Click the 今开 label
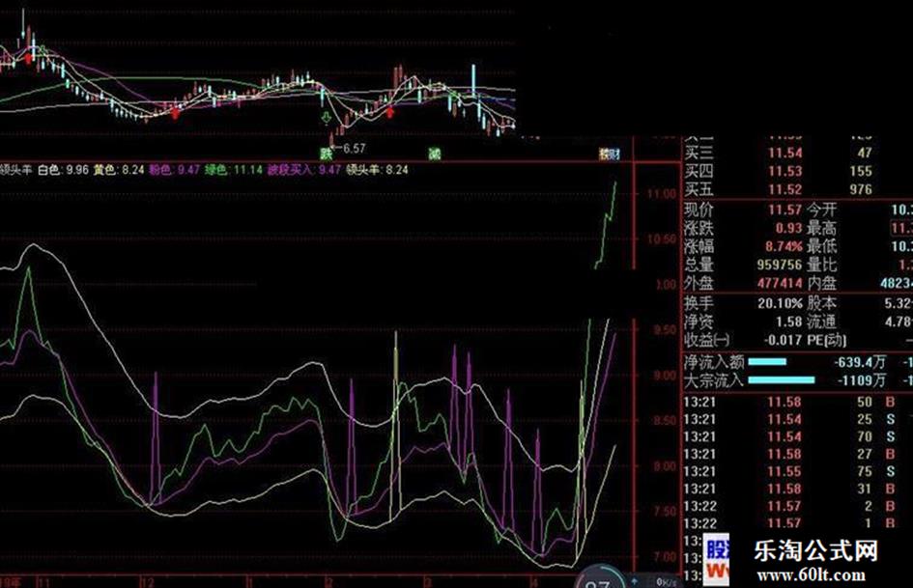The height and width of the screenshot is (588, 913). [x=821, y=210]
